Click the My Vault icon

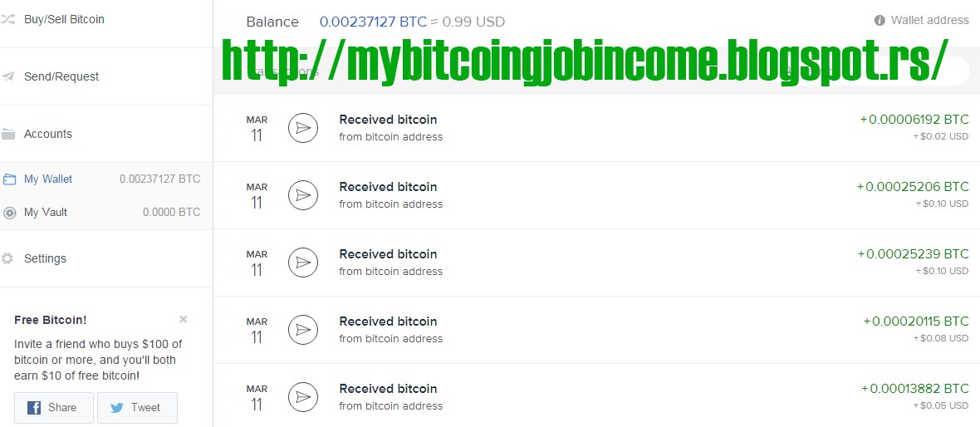click(9, 213)
